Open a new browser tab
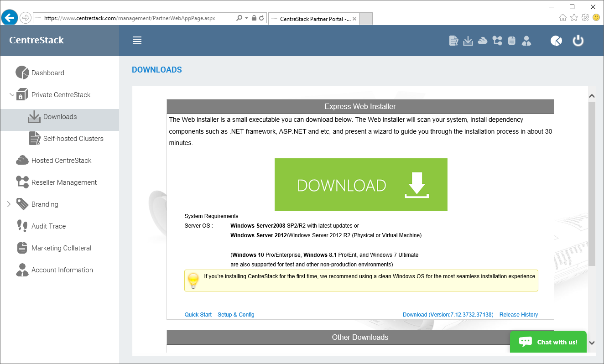This screenshot has width=604, height=364. [x=366, y=19]
